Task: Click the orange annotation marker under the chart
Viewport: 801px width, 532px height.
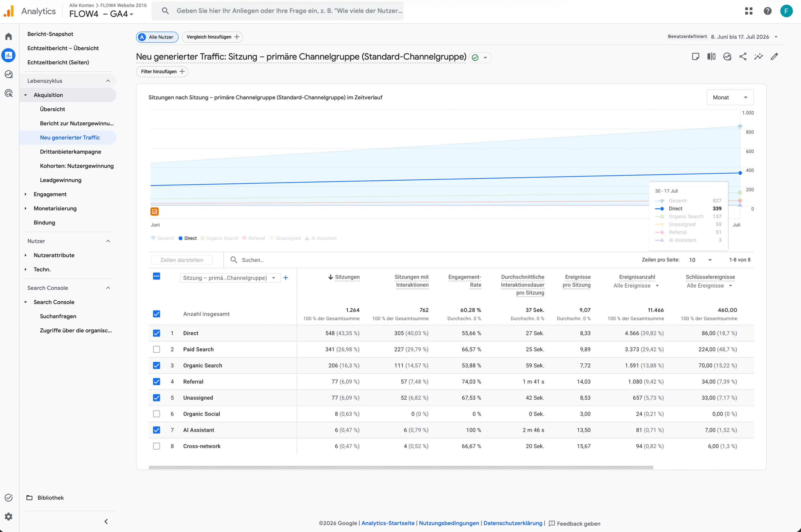Action: (154, 211)
